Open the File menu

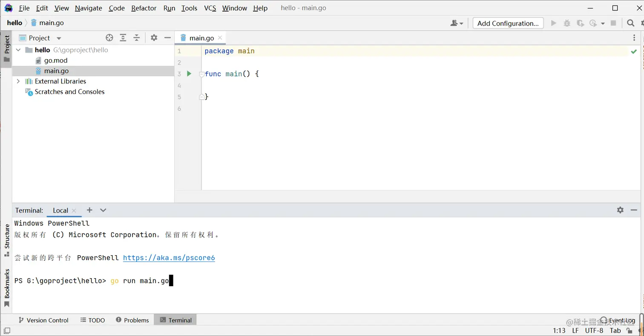click(24, 8)
